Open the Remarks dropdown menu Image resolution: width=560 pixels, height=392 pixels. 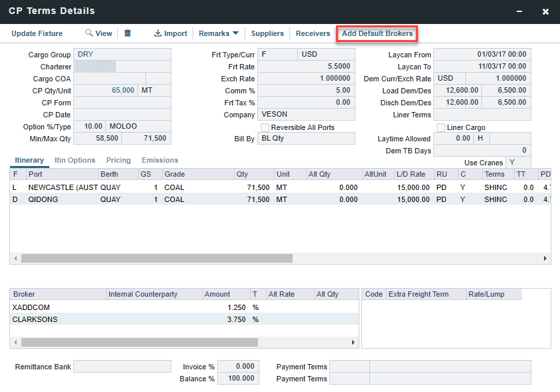pos(219,33)
